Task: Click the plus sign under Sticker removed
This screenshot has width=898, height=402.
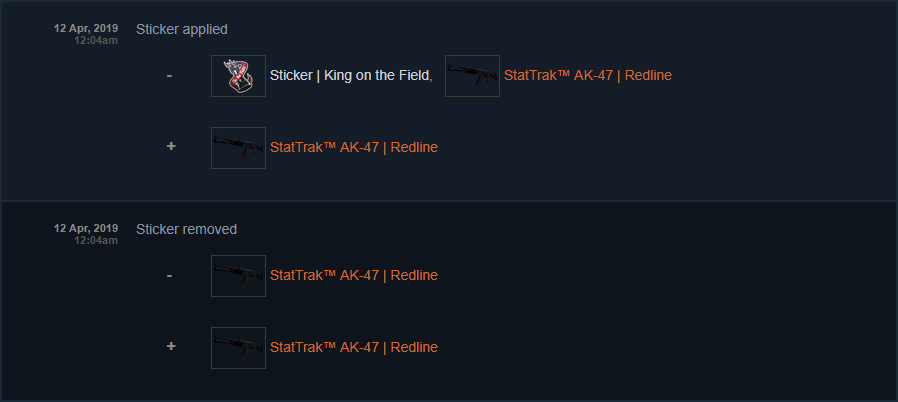Action: click(170, 347)
